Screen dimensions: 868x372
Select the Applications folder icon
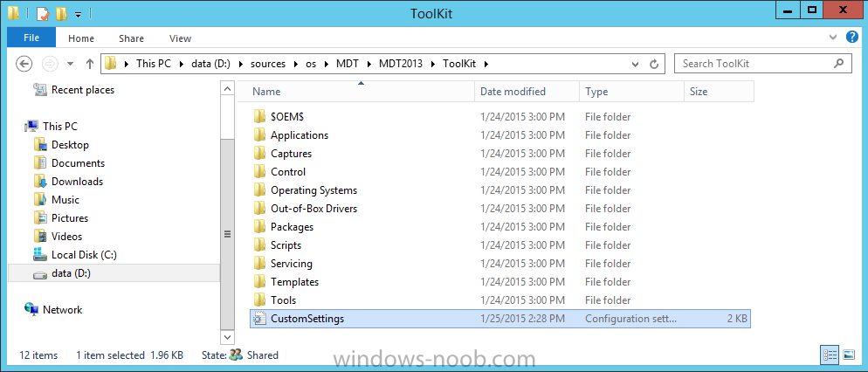[x=260, y=135]
